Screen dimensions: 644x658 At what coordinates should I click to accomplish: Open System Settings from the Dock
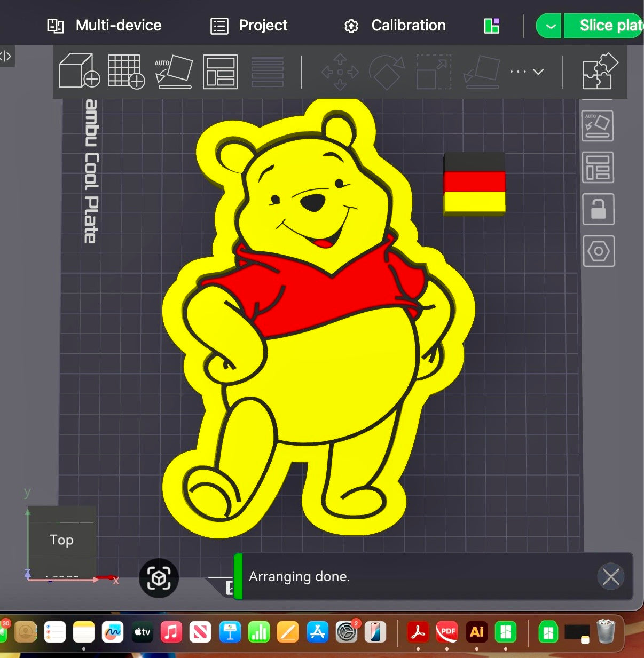coord(347,632)
